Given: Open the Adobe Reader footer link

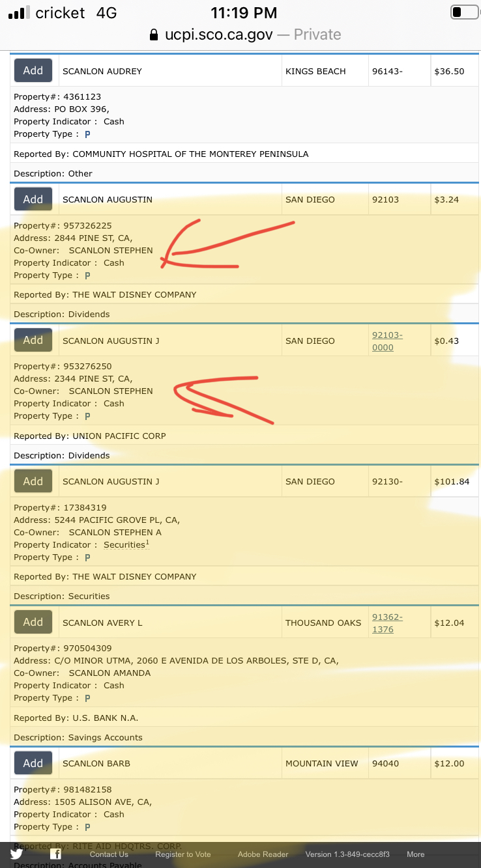Looking at the screenshot, I should (x=263, y=854).
